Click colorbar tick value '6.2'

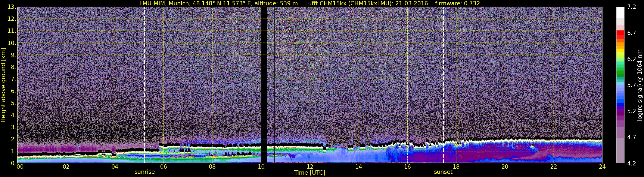[x=632, y=59]
